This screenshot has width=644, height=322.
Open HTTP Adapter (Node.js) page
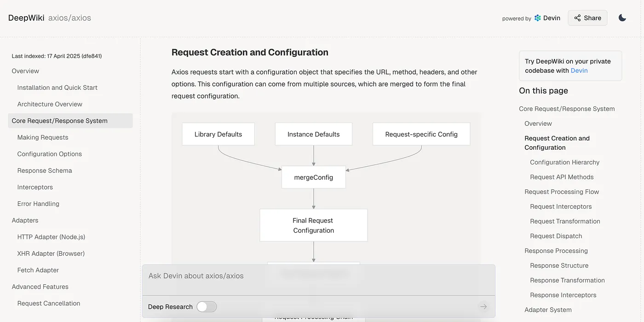pos(51,237)
